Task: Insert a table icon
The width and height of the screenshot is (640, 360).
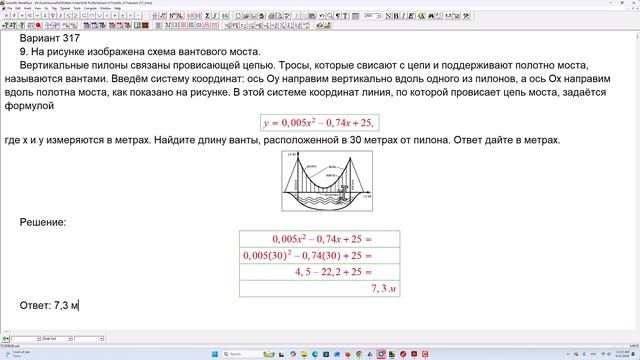Action: 356,16
